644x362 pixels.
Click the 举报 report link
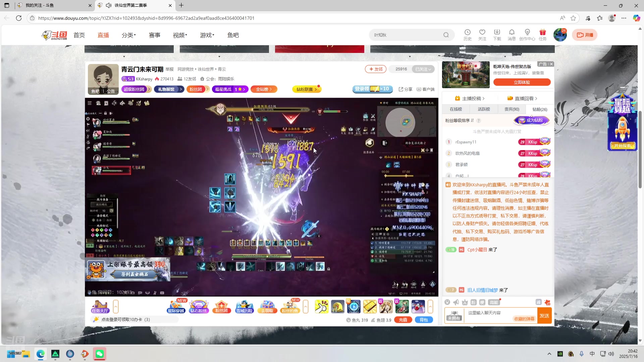point(169,69)
